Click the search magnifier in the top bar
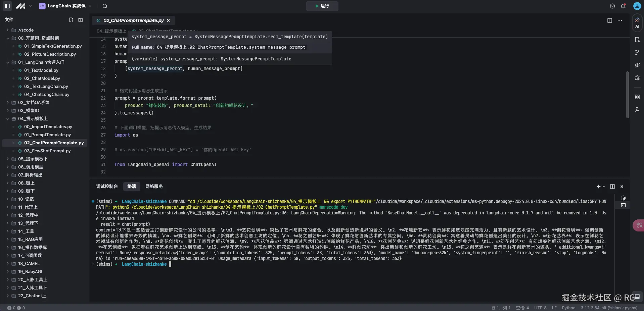The width and height of the screenshot is (644, 311). click(104, 6)
